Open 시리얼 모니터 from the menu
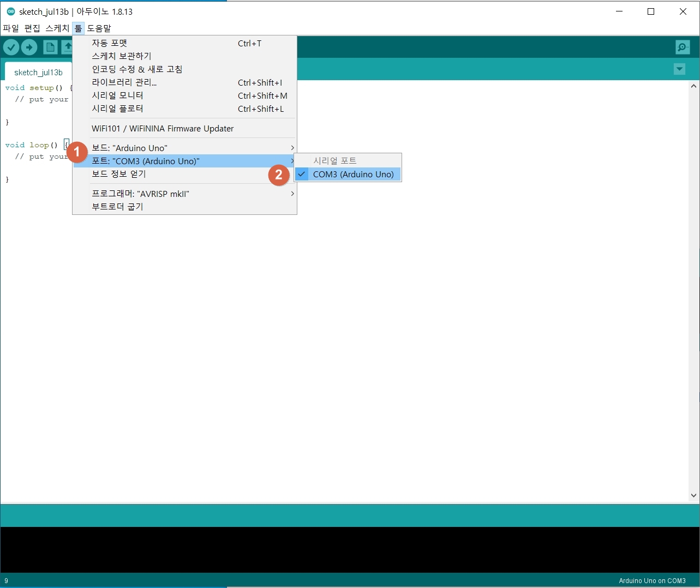The width and height of the screenshot is (700, 588). [x=185, y=95]
